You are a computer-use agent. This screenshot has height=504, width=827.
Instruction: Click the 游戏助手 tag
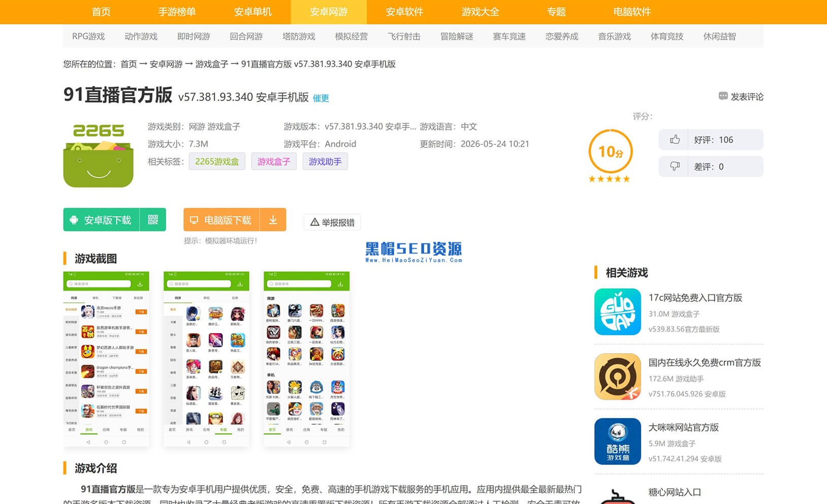(x=325, y=162)
